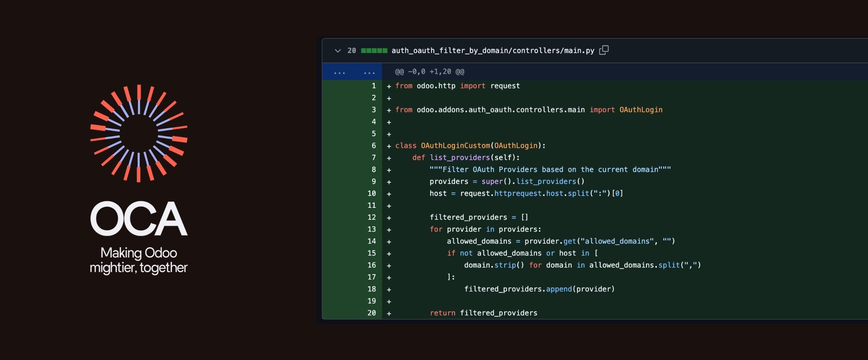Click gutter line number 12
The width and height of the screenshot is (868, 360).
coord(372,217)
